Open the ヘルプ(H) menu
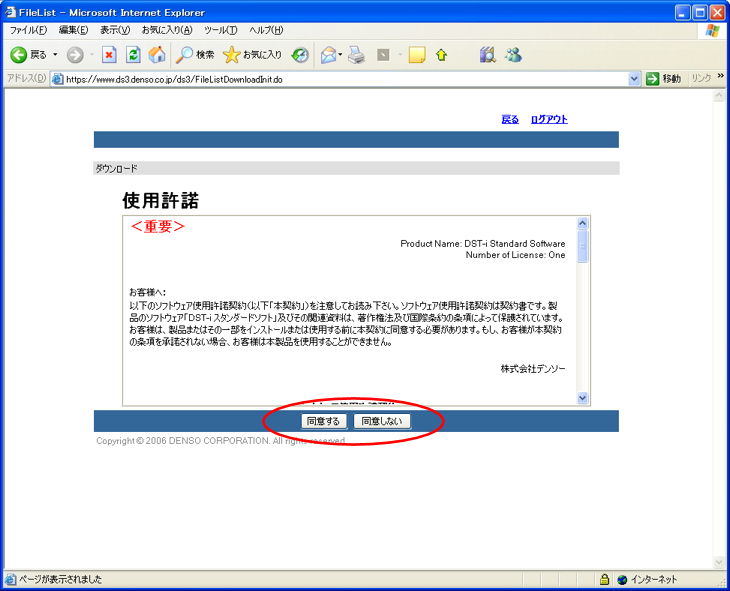 (266, 30)
